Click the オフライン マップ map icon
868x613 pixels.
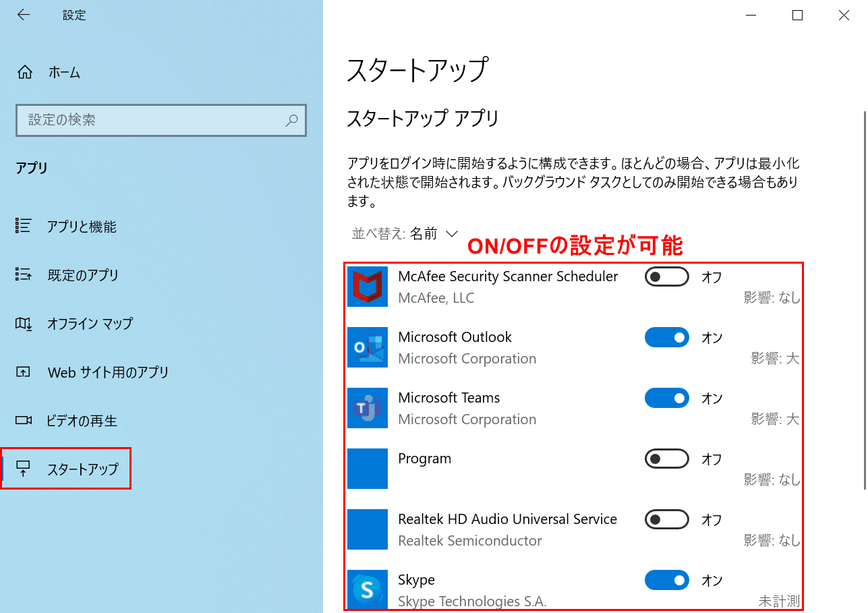[24, 323]
